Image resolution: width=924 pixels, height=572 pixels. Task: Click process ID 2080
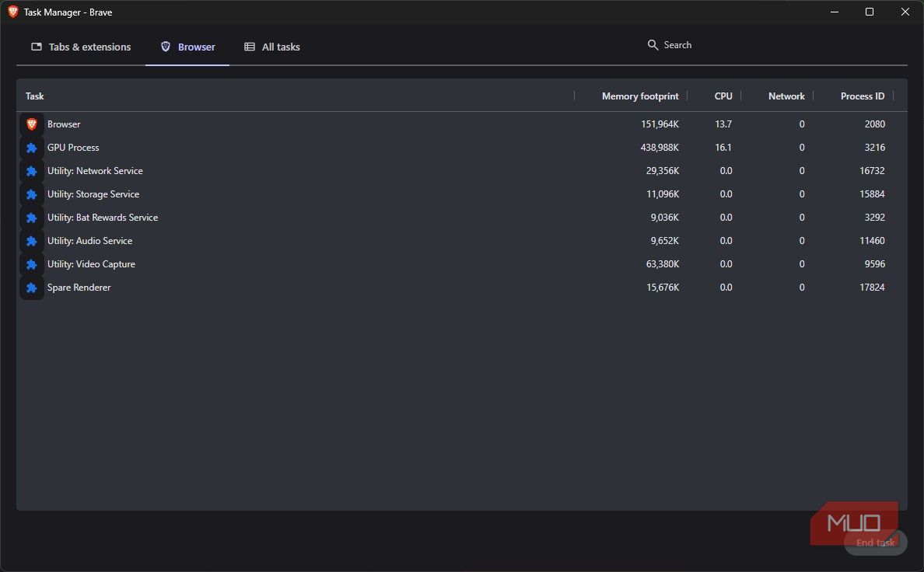coord(874,124)
